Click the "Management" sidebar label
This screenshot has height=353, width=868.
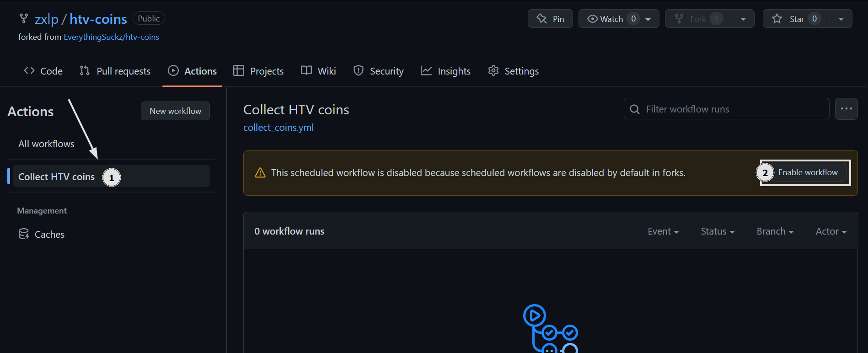click(x=42, y=211)
